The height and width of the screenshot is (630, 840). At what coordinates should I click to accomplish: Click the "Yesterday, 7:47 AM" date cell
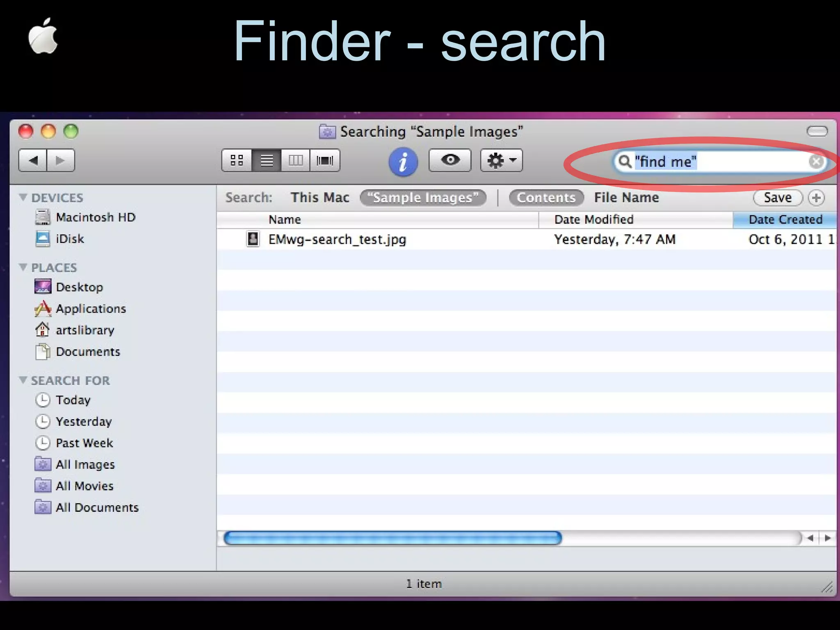tap(614, 239)
